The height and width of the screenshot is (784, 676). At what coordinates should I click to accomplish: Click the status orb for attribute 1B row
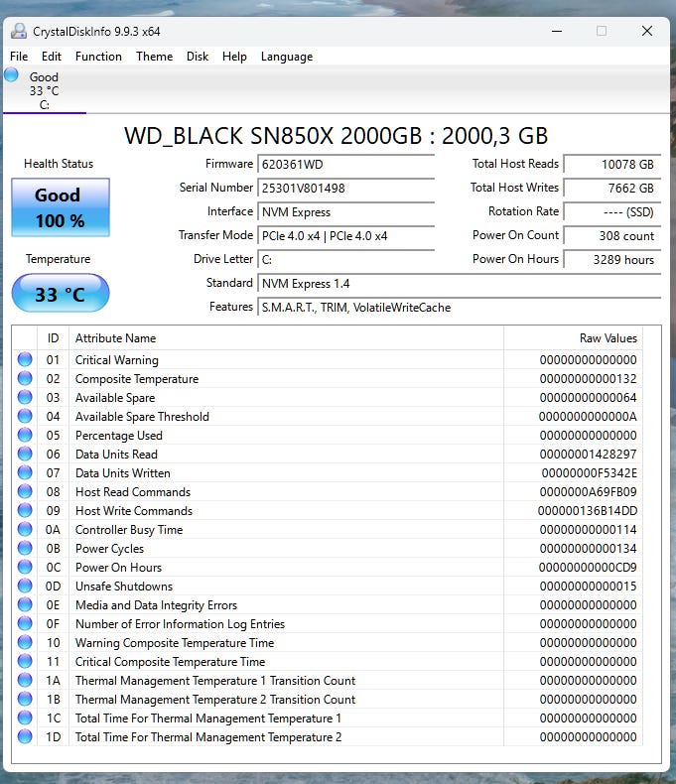click(25, 699)
